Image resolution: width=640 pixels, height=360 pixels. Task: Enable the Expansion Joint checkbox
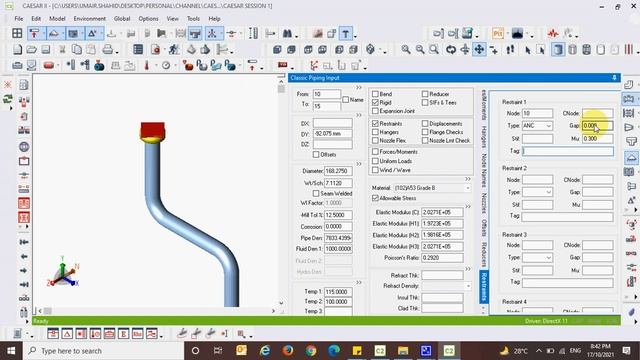coord(375,111)
